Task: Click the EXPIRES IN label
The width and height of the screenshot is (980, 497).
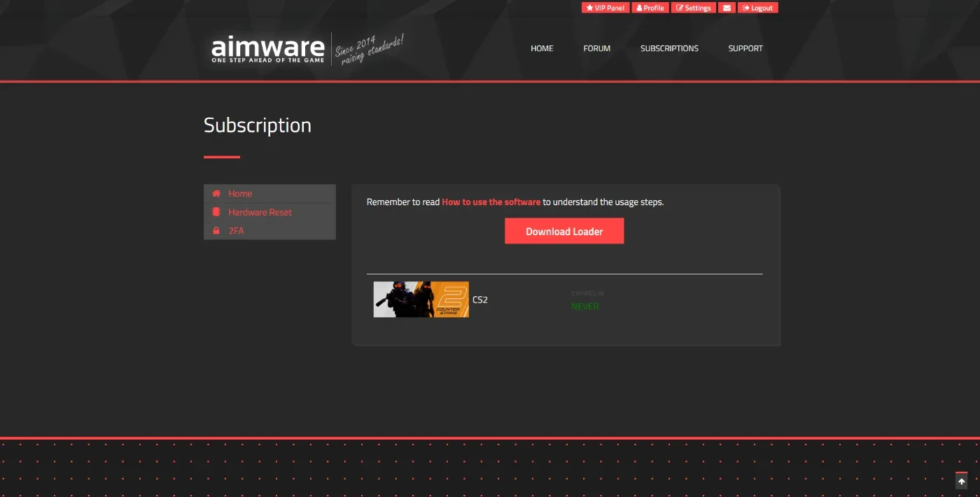Action: pyautogui.click(x=587, y=294)
